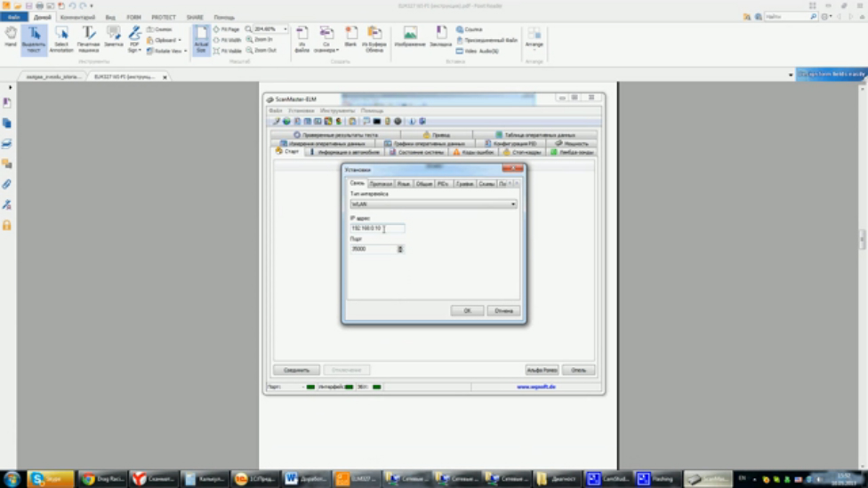The height and width of the screenshot is (488, 868).
Task: Click the Windows Start button
Action: pos(12,478)
